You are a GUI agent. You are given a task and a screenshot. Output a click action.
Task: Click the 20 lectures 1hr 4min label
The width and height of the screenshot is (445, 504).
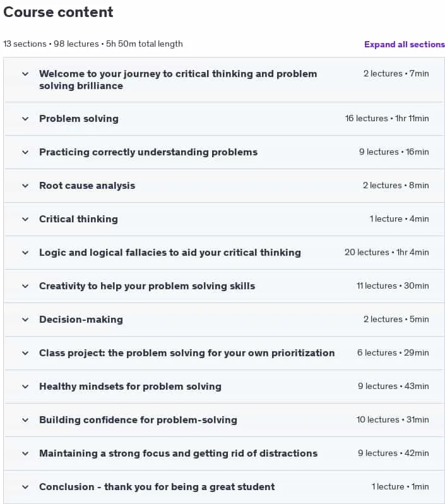(386, 253)
